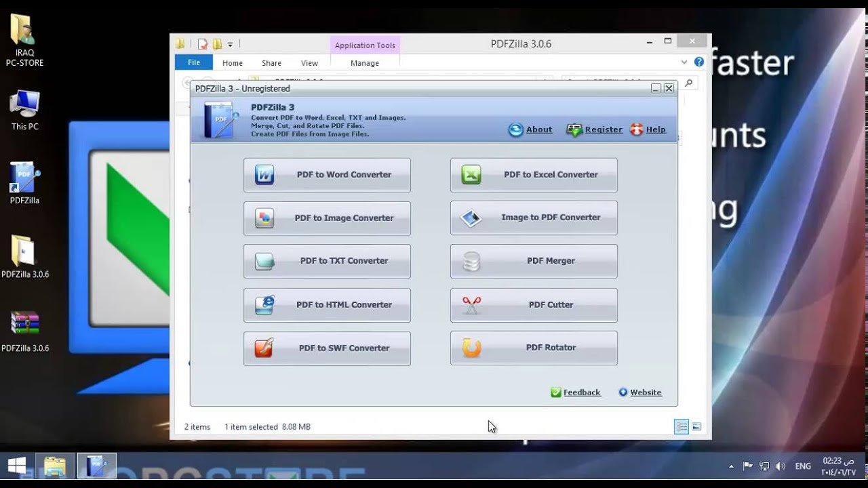This screenshot has width=868, height=488.
Task: Switch the ENG input language indicator
Action: coord(803,466)
